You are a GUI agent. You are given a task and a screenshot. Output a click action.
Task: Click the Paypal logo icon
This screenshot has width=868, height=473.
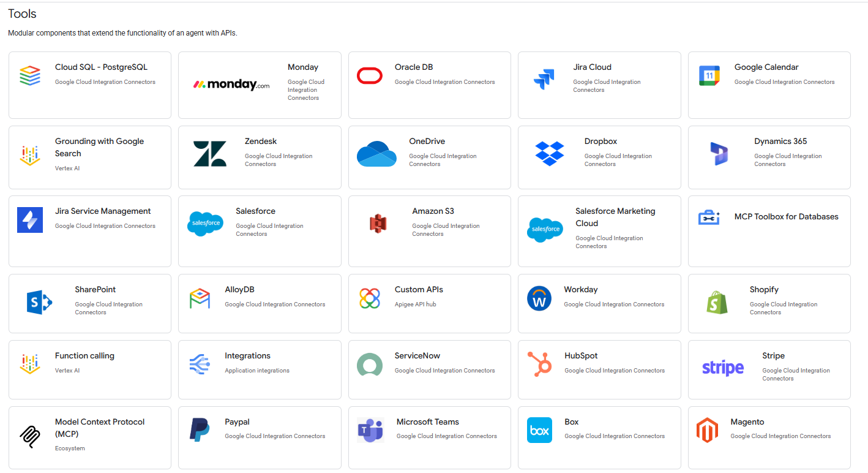(200, 430)
